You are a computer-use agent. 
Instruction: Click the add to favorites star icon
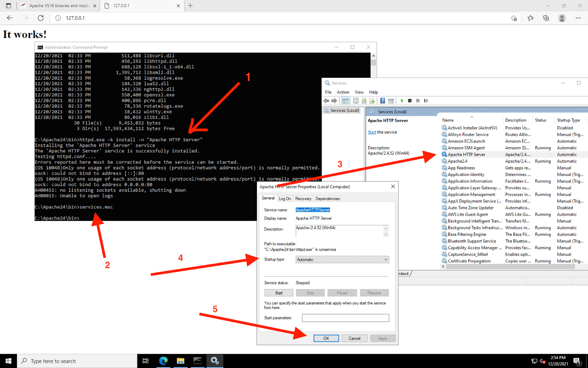pos(514,18)
